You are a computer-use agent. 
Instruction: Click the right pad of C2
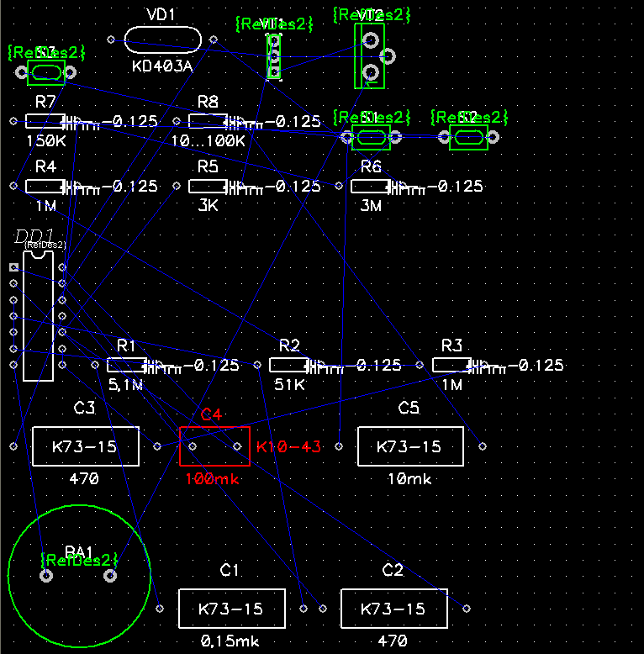[467, 609]
